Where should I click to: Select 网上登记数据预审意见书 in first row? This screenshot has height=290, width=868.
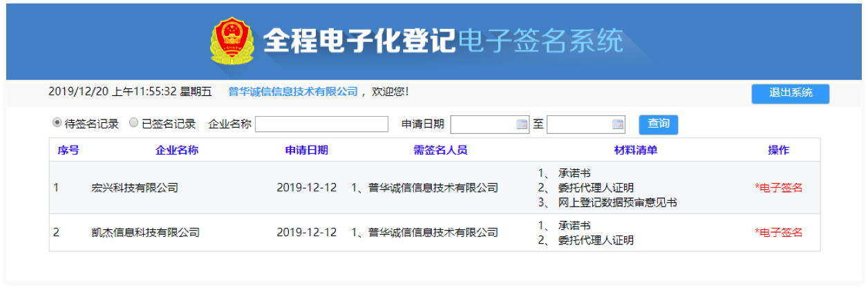(x=617, y=202)
